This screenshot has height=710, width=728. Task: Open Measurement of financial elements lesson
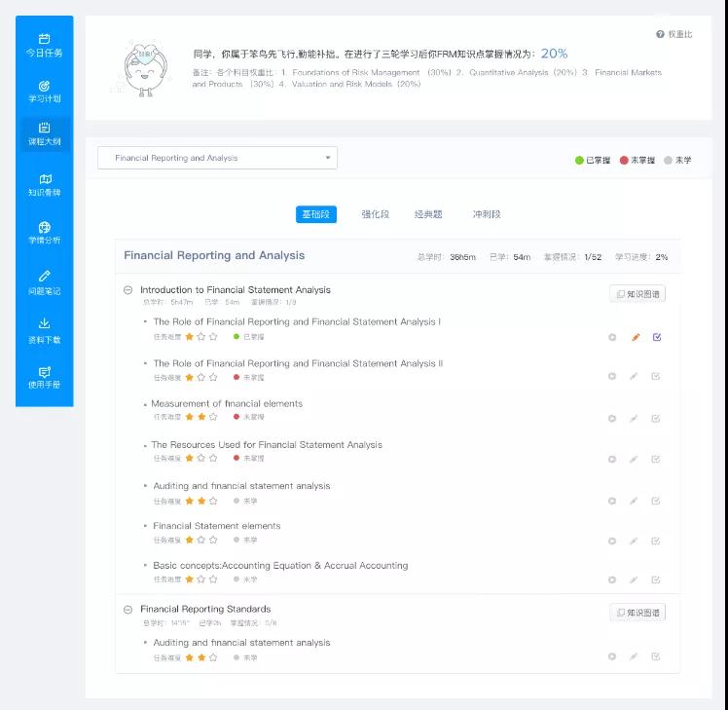[x=227, y=403]
